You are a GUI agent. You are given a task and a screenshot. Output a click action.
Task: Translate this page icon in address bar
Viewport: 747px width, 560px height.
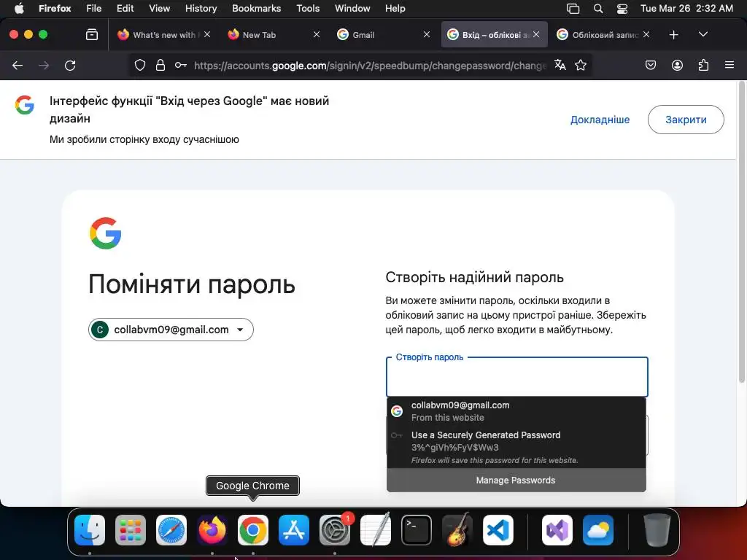pos(560,65)
